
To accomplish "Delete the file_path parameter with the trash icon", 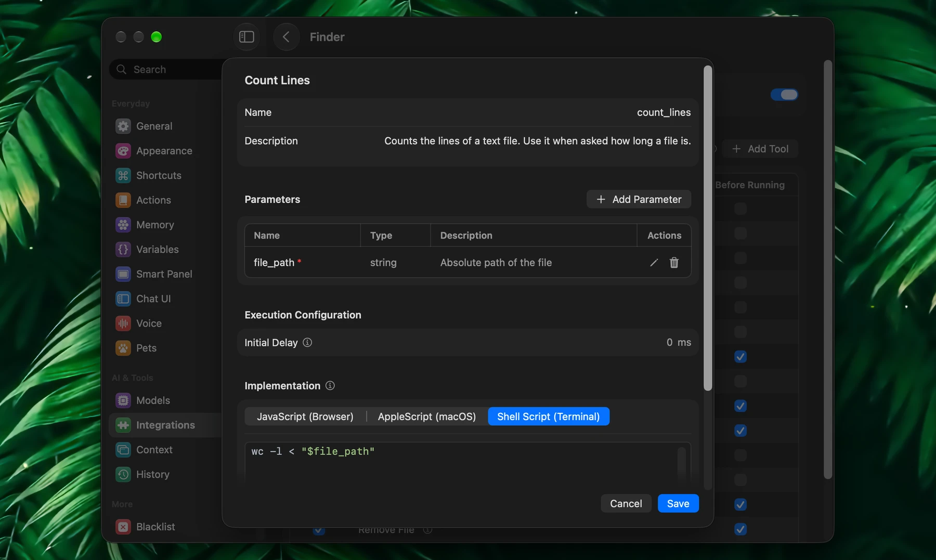I will point(674,263).
